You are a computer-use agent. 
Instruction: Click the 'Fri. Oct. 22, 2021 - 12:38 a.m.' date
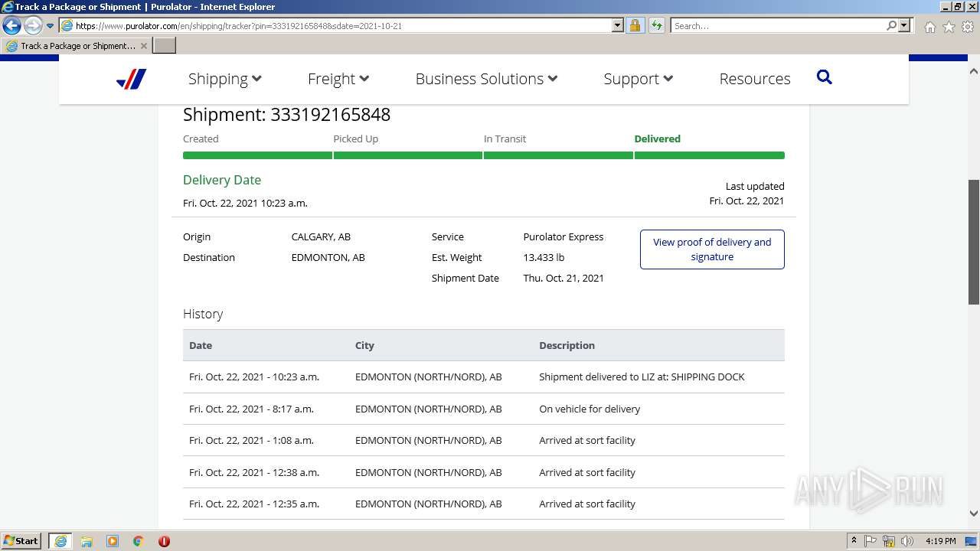point(254,472)
